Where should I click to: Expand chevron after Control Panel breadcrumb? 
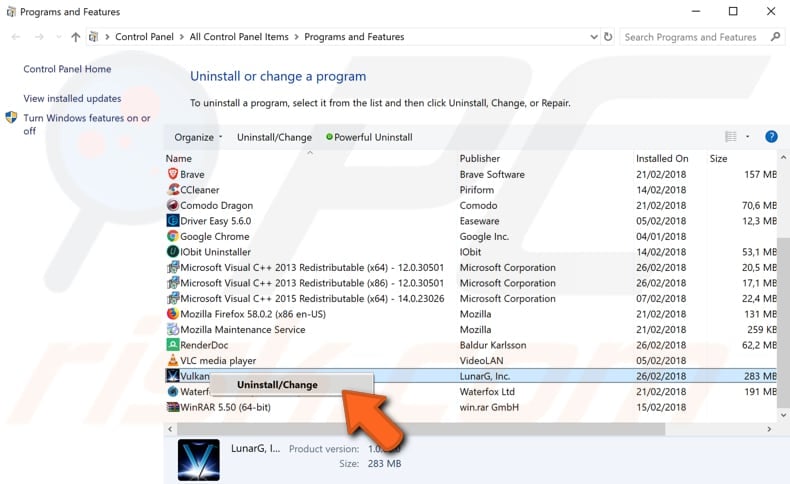181,37
